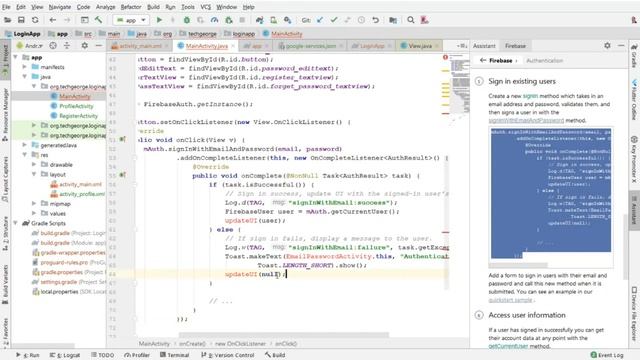Open the Android view selector dropdown
Screen dimensions: 640x360
pos(30,46)
